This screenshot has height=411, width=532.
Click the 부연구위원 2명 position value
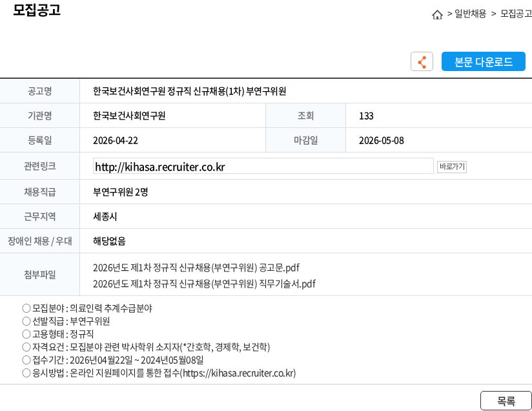pos(121,193)
